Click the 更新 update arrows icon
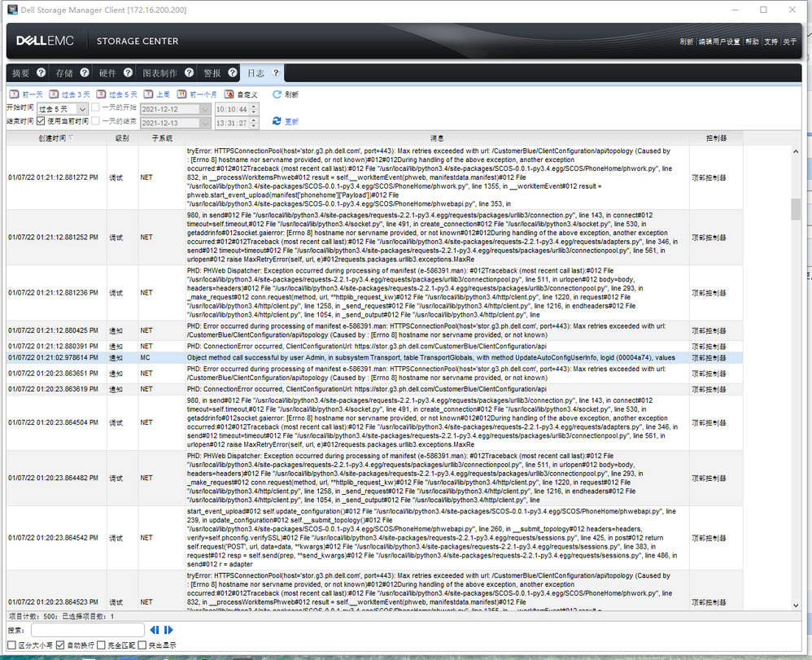The height and width of the screenshot is (660, 812). (277, 120)
